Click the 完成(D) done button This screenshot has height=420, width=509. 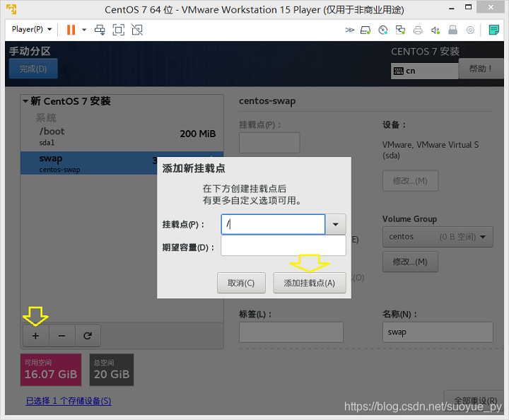33,69
